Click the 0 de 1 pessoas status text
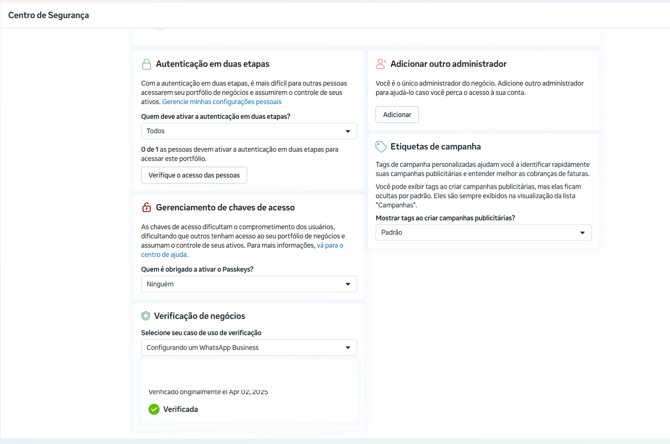 (x=240, y=154)
